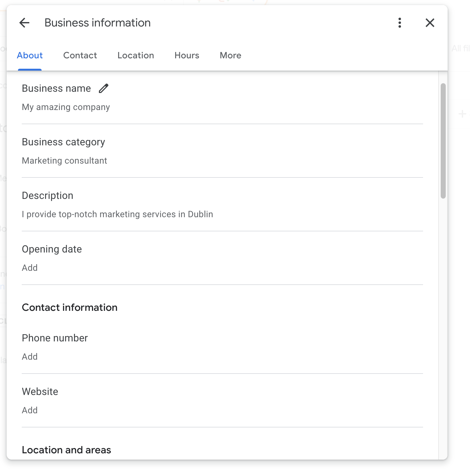Click 'Marketing consultant' category value
Screen dimensions: 470x476
(64, 160)
